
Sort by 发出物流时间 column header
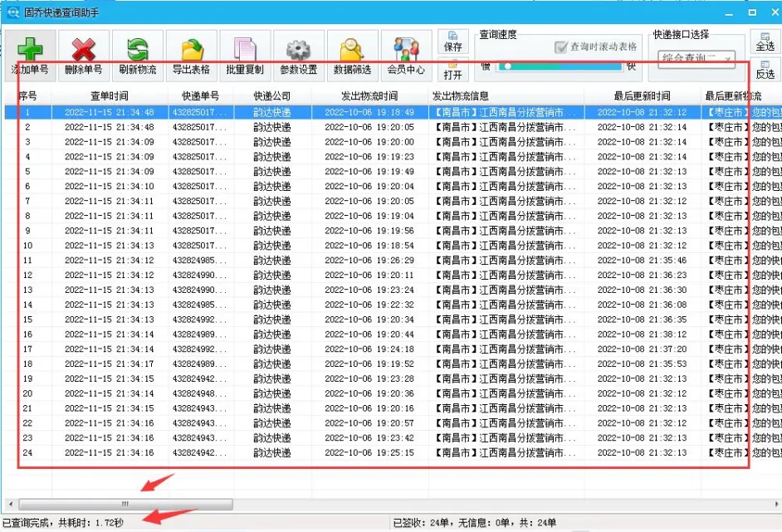369,95
